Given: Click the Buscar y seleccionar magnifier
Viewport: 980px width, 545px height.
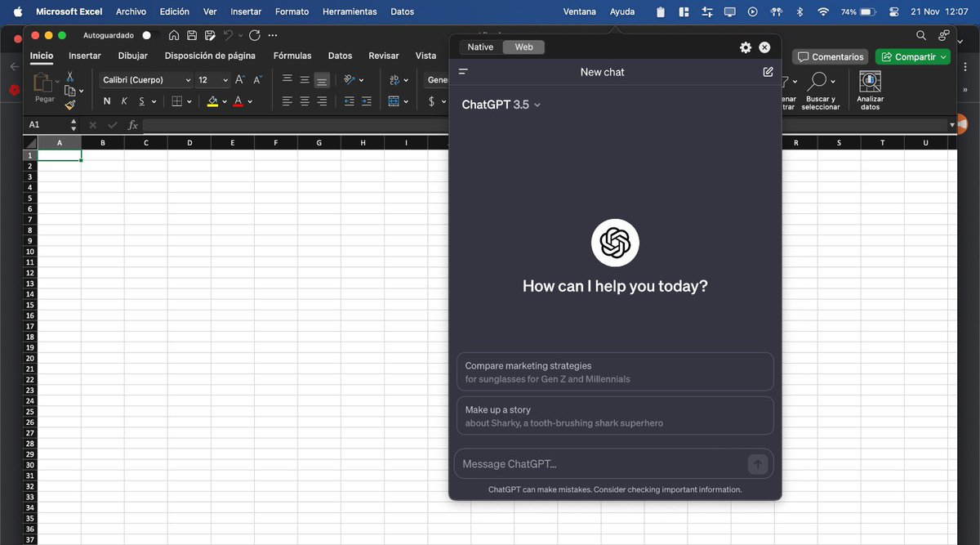Looking at the screenshot, I should pyautogui.click(x=817, y=81).
